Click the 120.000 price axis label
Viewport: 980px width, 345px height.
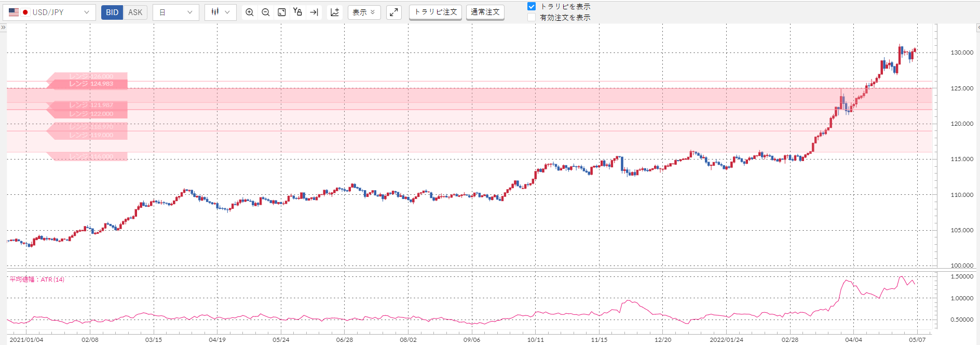(962, 124)
